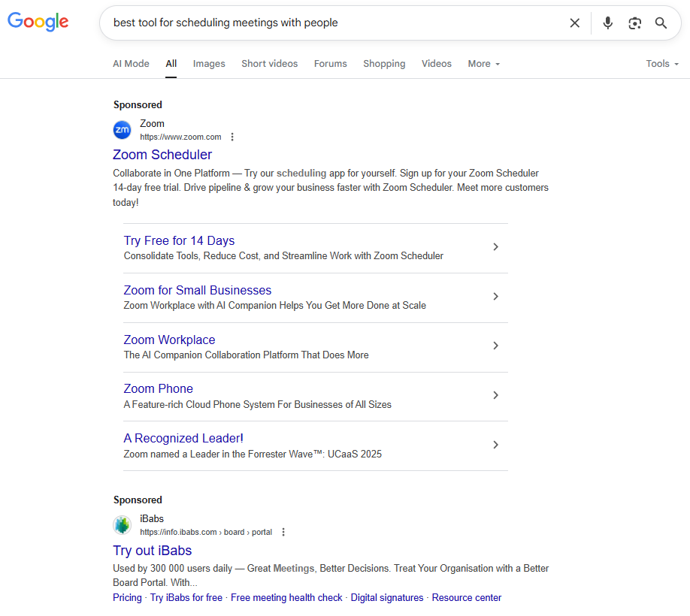Open the Zoom Scheduler ad headline
This screenshot has height=616, width=690.
point(162,155)
